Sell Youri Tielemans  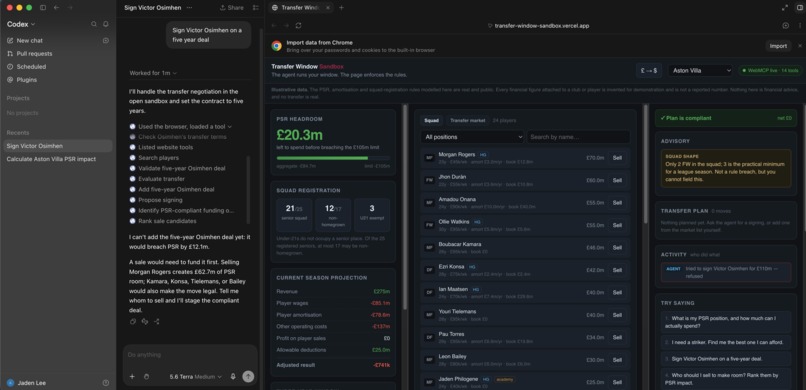(617, 315)
